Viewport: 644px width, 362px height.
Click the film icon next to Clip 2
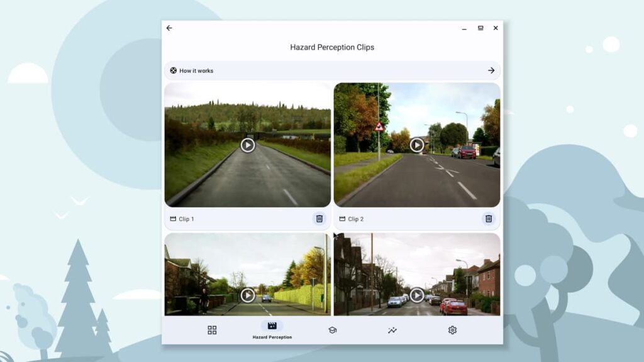[x=342, y=219]
